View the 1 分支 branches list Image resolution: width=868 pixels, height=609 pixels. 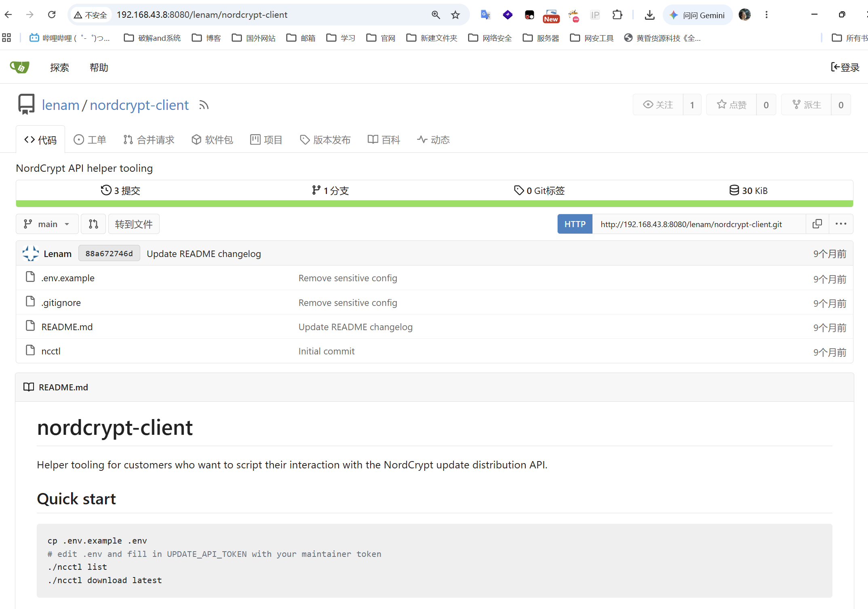[330, 190]
